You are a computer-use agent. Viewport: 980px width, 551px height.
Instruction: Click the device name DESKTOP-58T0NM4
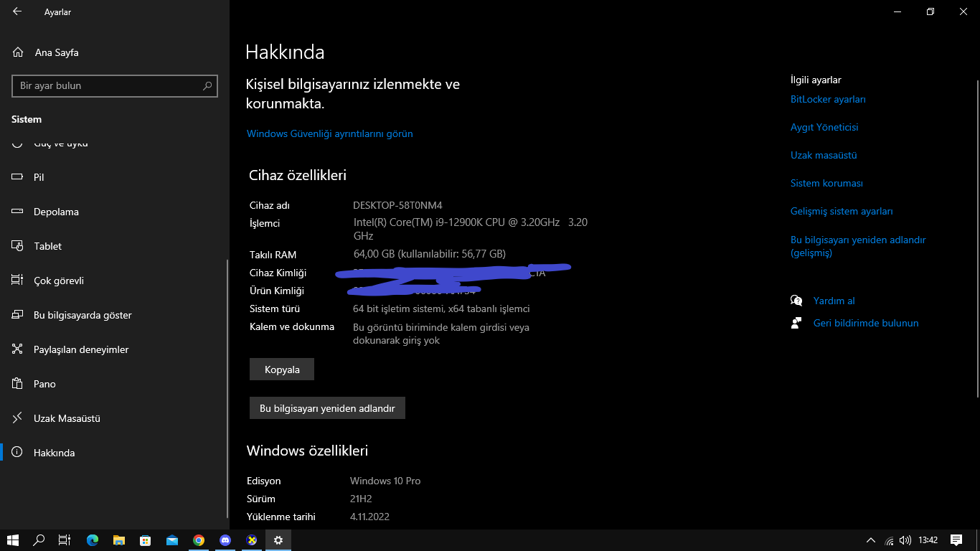pos(397,205)
